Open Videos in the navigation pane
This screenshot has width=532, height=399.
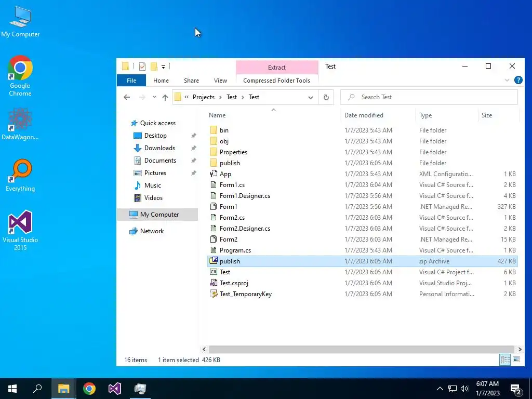pyautogui.click(x=153, y=198)
